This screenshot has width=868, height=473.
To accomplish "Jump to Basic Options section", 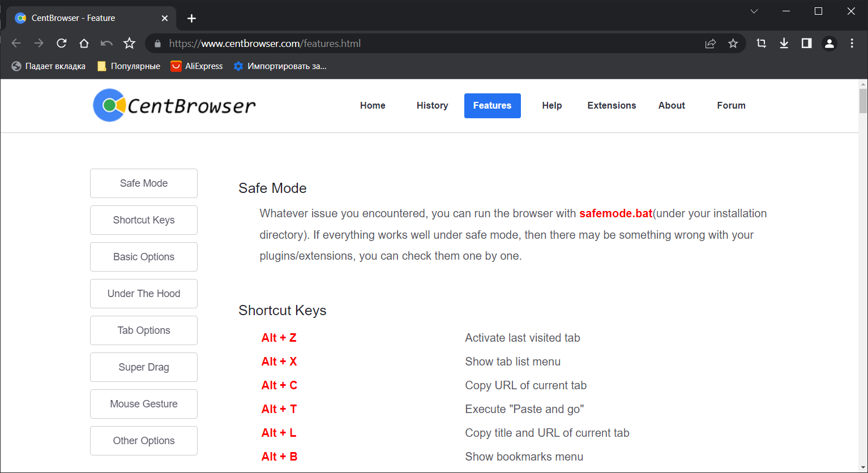I will point(144,257).
